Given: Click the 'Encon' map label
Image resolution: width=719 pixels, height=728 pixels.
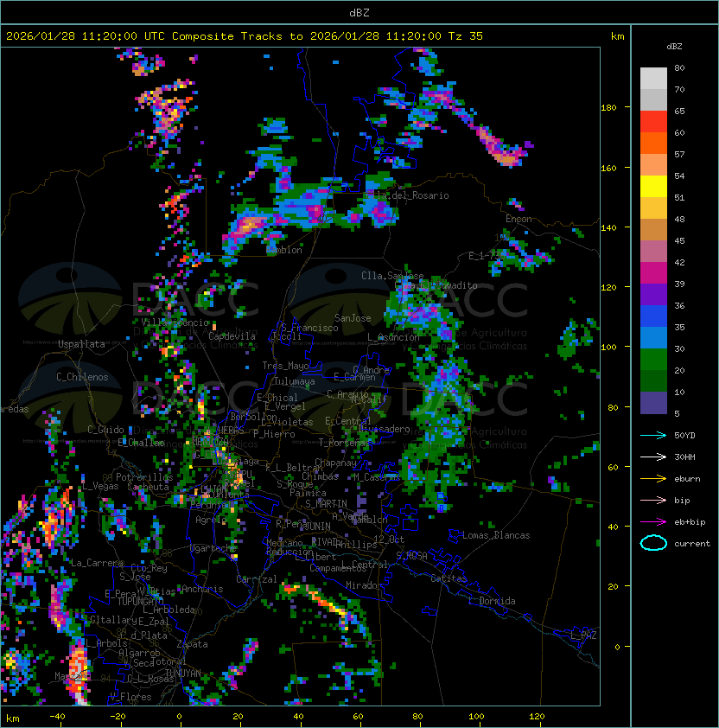Looking at the screenshot, I should click(519, 219).
